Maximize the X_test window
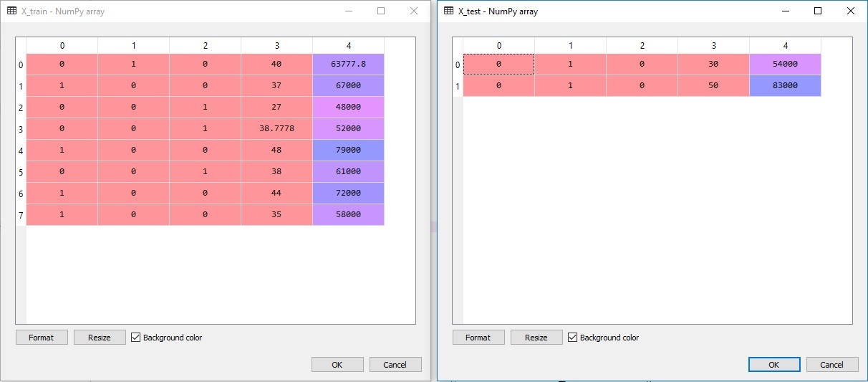This screenshot has height=382, width=868. click(x=818, y=11)
